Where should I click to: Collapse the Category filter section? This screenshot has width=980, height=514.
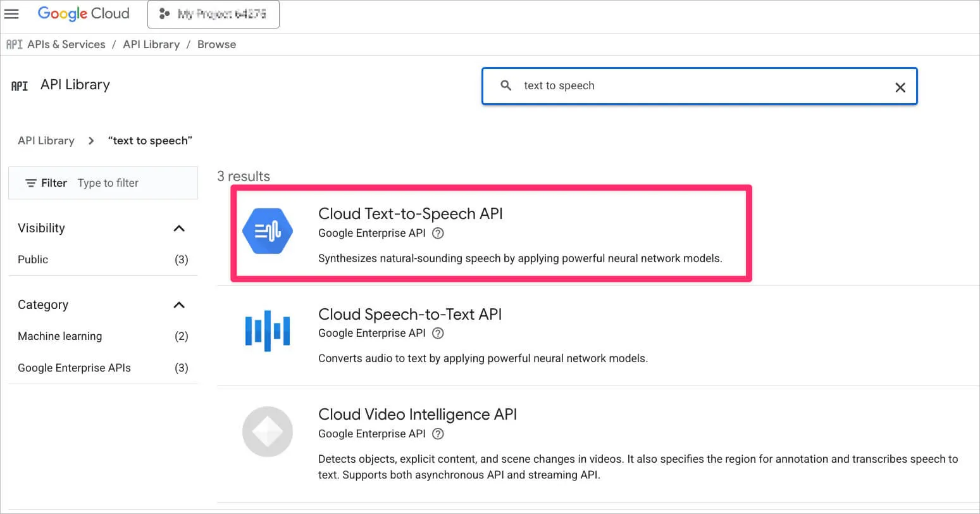[179, 304]
